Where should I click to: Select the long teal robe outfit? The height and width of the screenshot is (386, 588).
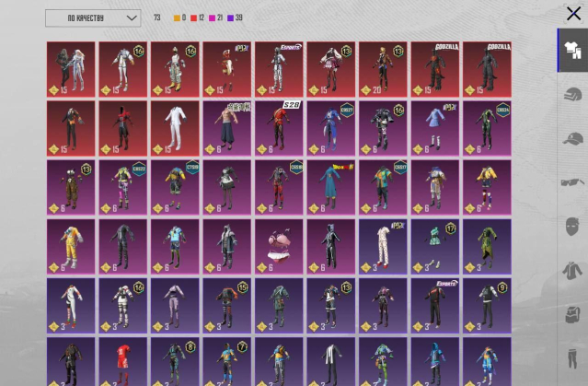(x=331, y=187)
